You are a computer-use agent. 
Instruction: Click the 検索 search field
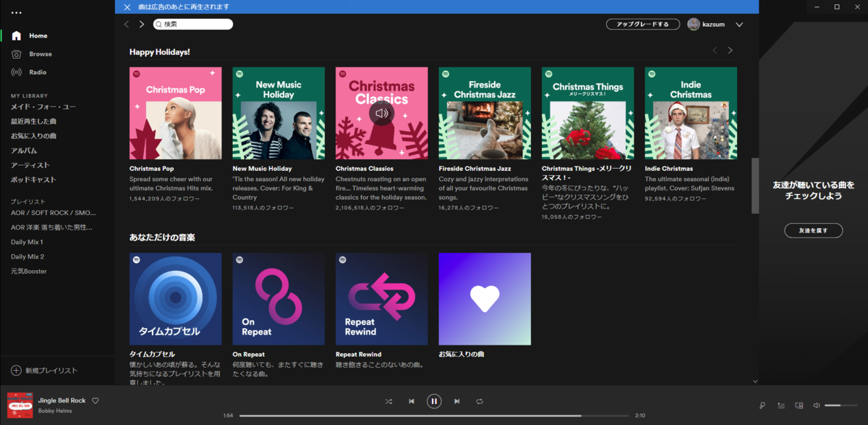pos(193,24)
